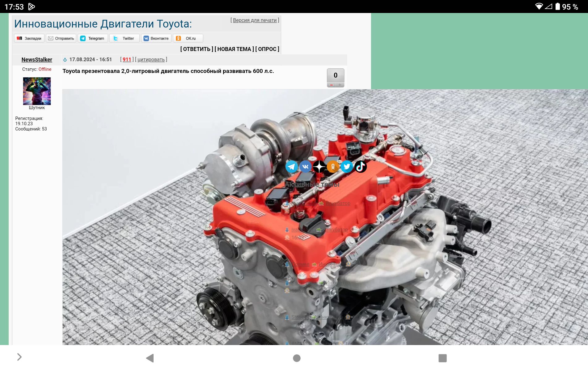Tap the battery icon in the status bar
This screenshot has height=371, width=588.
tap(557, 6)
